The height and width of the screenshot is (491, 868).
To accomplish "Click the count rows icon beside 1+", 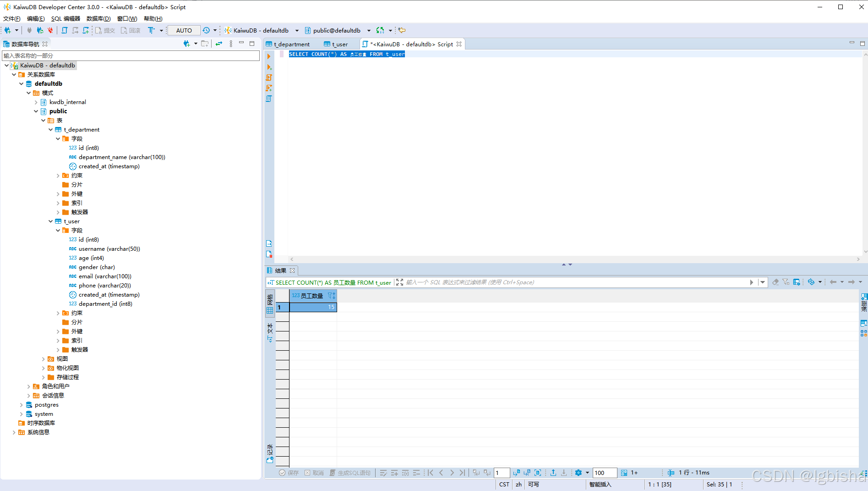I will [x=624, y=473].
